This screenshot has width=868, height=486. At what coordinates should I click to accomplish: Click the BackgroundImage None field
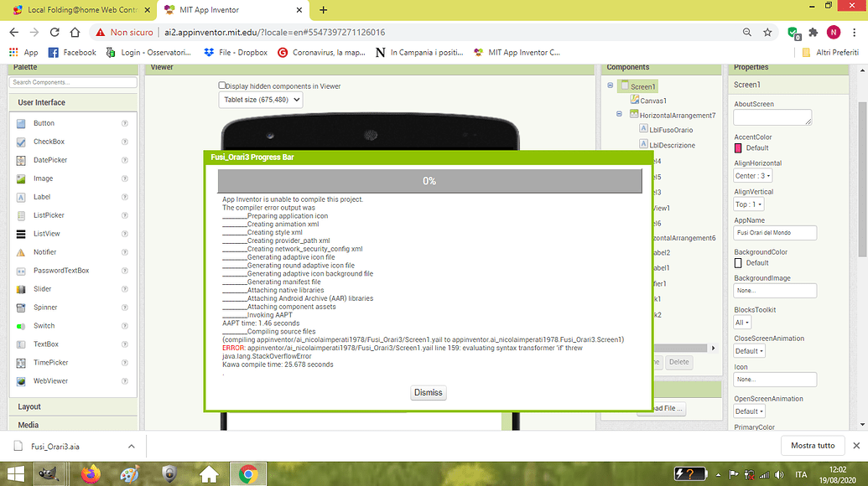[775, 290]
